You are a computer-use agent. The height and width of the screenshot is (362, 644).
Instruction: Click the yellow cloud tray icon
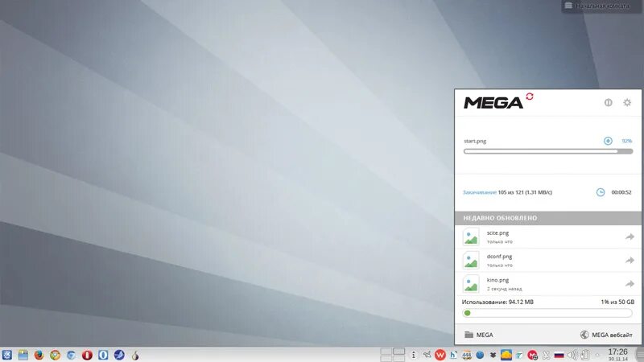tap(506, 355)
